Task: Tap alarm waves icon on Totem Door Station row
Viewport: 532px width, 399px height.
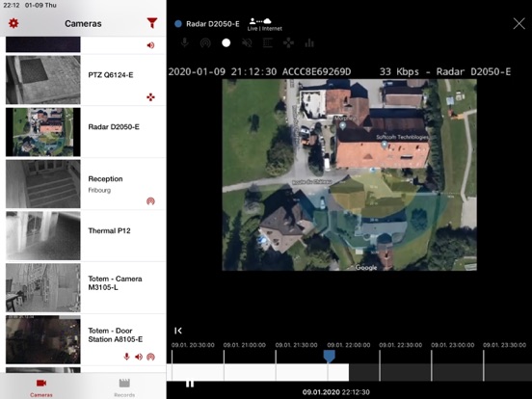Action: (150, 357)
